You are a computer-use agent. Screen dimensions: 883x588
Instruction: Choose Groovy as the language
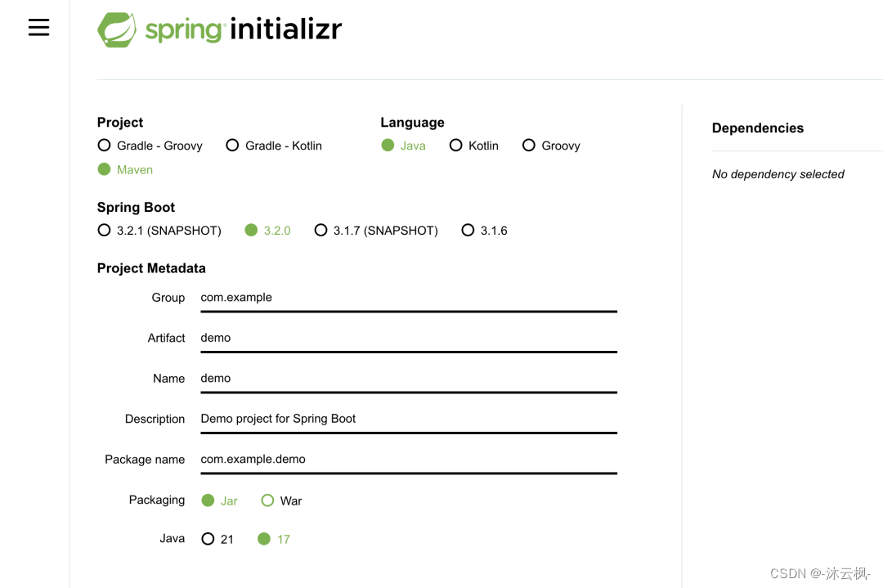551,146
